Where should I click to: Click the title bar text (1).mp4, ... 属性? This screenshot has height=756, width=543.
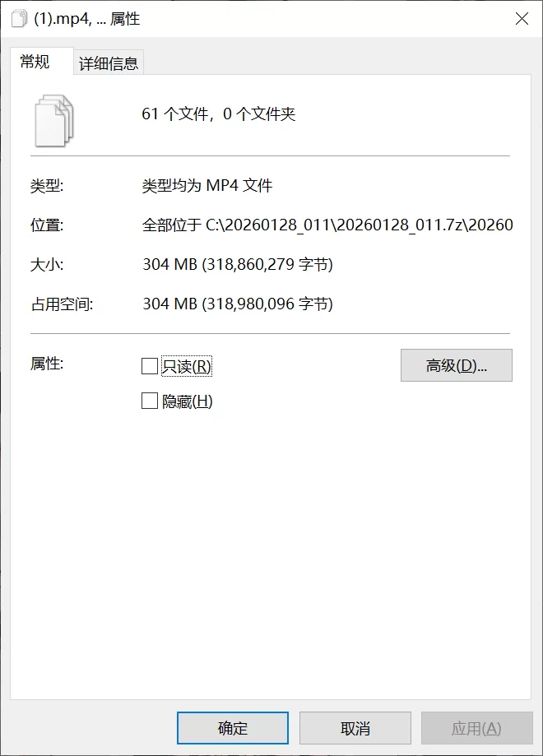pos(87,19)
